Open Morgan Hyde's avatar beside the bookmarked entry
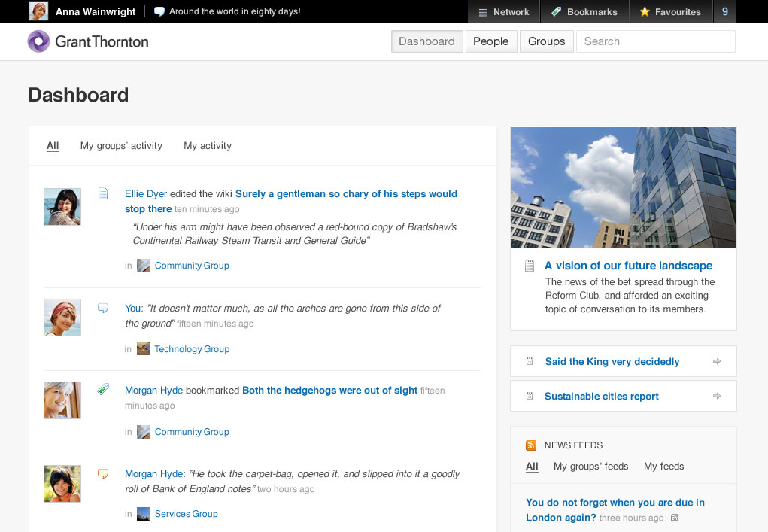 (62, 400)
